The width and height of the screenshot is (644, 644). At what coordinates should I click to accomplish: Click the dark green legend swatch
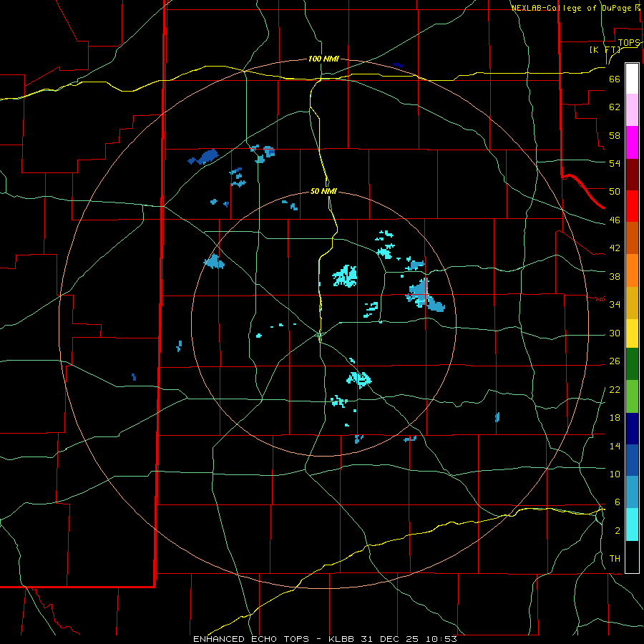click(632, 364)
